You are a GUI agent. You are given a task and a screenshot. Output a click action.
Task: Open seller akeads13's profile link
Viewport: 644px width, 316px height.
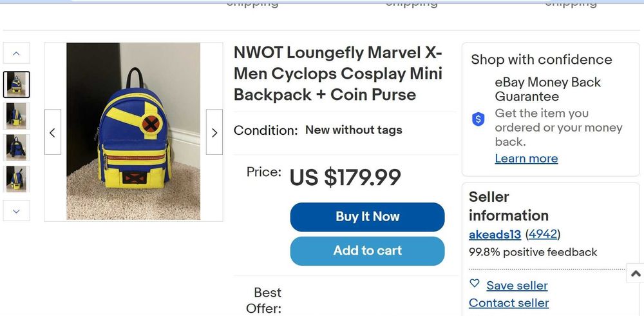(x=495, y=234)
